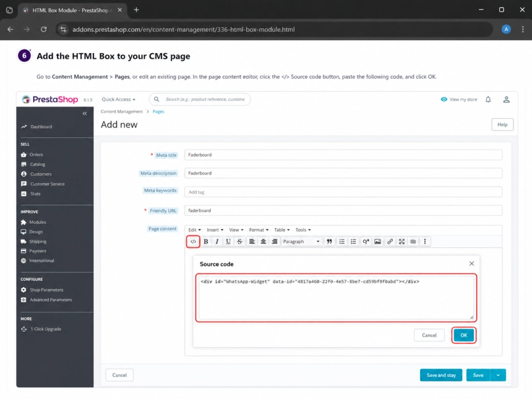This screenshot has height=399, width=532.
Task: Click the blue Save button
Action: (478, 375)
